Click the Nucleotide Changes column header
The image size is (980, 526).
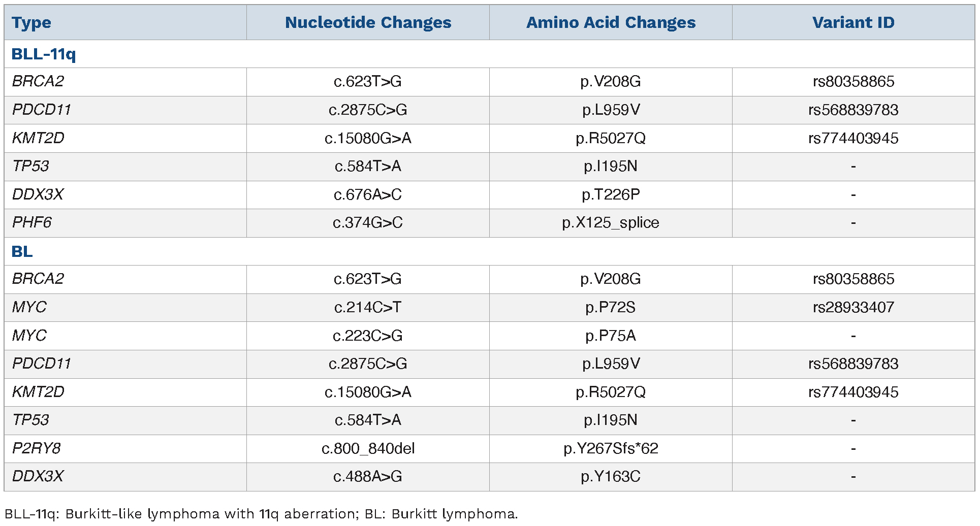(x=368, y=23)
